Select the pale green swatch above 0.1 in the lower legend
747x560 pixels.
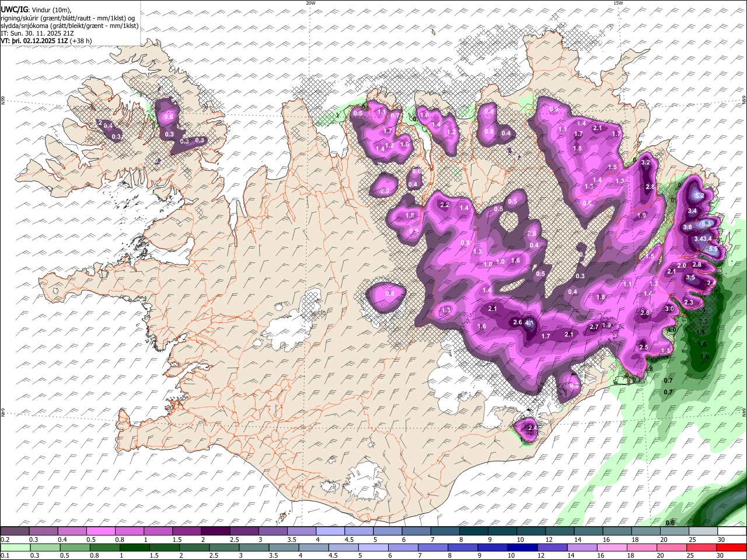15,547
